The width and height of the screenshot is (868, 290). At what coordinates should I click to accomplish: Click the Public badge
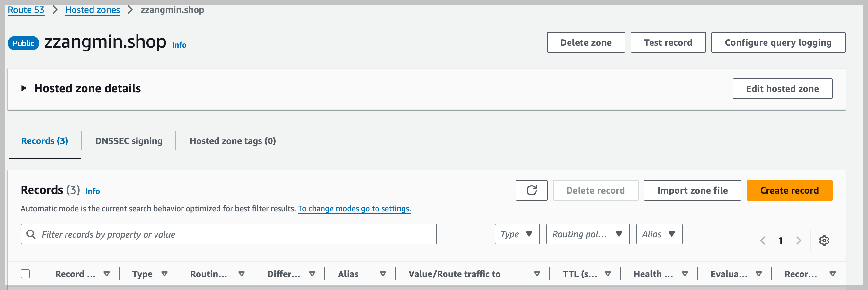[23, 43]
